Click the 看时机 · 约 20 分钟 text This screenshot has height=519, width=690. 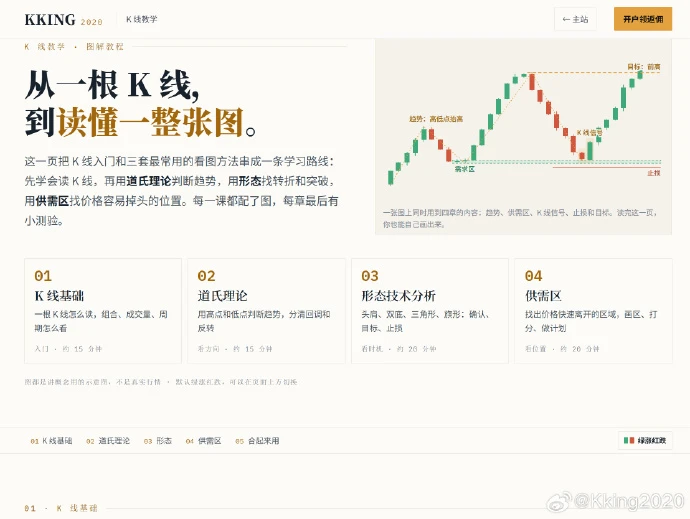click(x=399, y=349)
